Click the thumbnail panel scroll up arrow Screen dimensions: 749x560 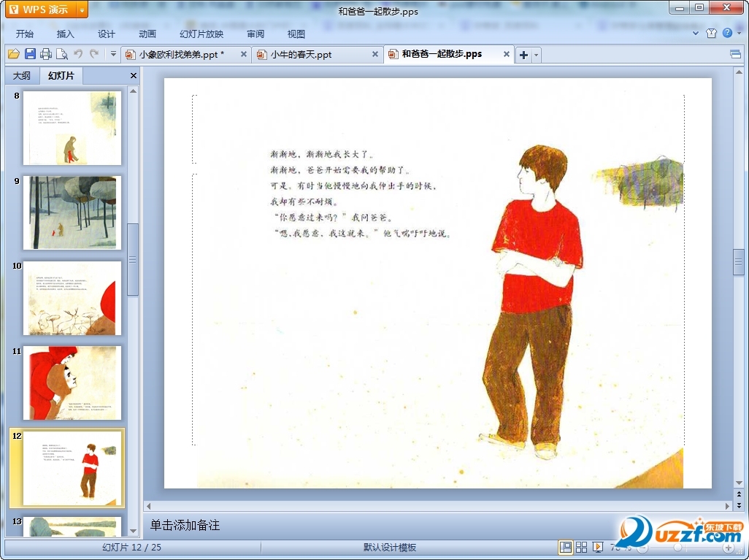point(134,91)
